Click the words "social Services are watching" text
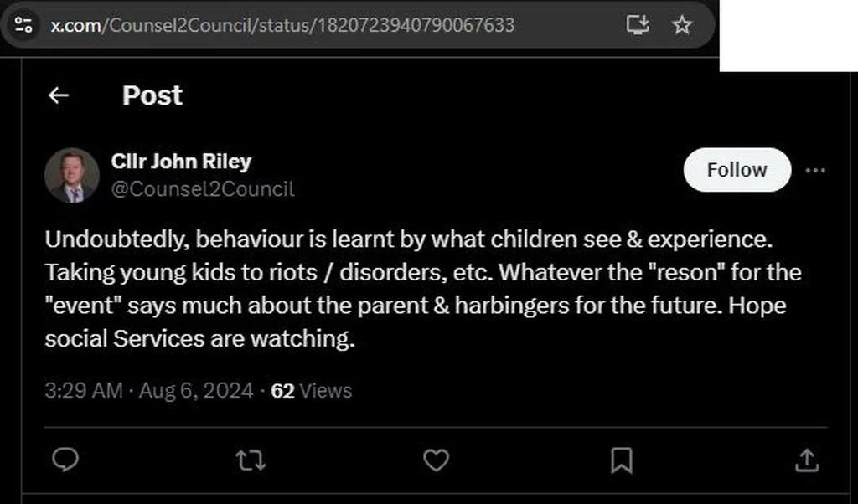The width and height of the screenshot is (858, 504). 199,339
